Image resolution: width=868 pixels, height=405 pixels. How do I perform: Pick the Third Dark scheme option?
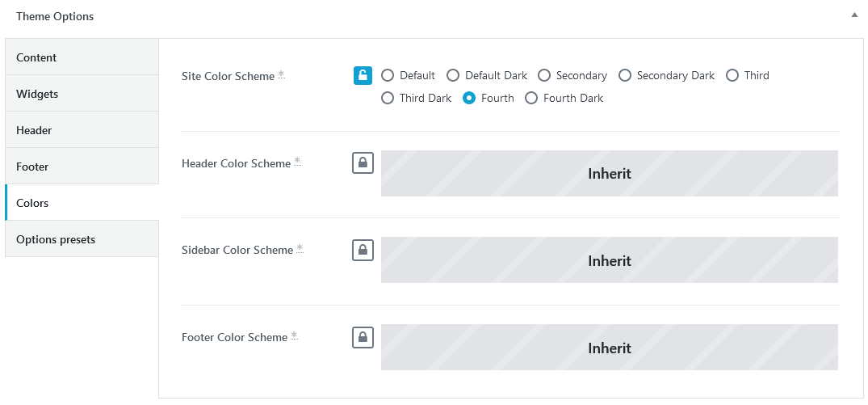tap(388, 98)
